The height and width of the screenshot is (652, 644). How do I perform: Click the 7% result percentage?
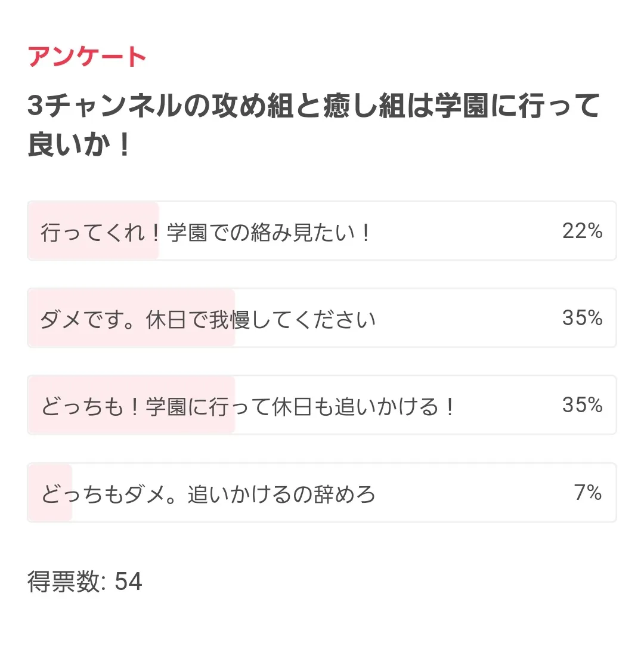pos(587,493)
